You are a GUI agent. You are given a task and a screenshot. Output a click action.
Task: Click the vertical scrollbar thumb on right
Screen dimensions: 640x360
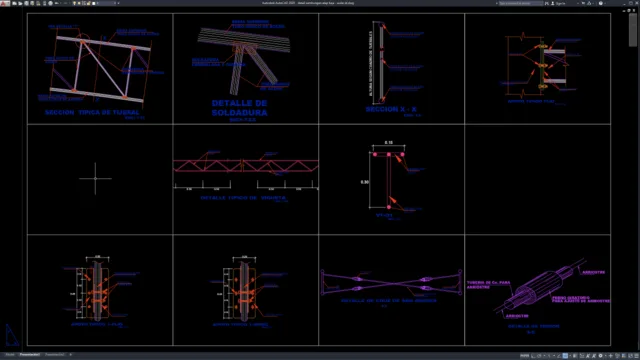633,30
